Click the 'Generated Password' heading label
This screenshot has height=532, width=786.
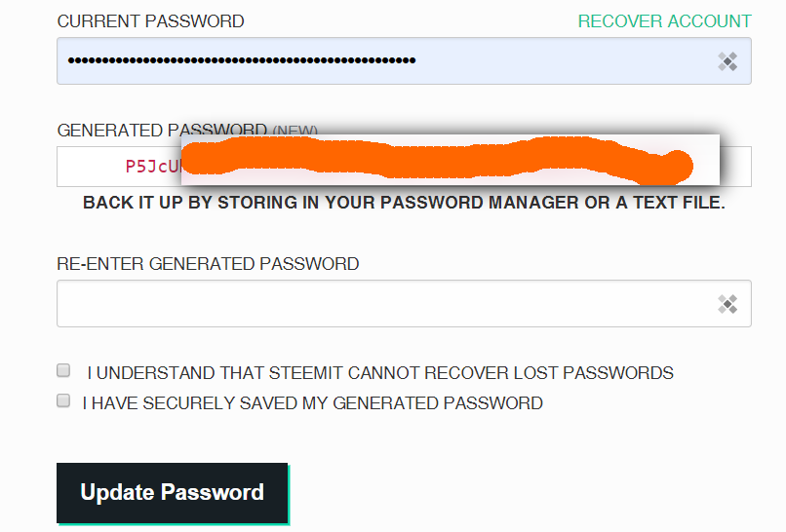(162, 131)
